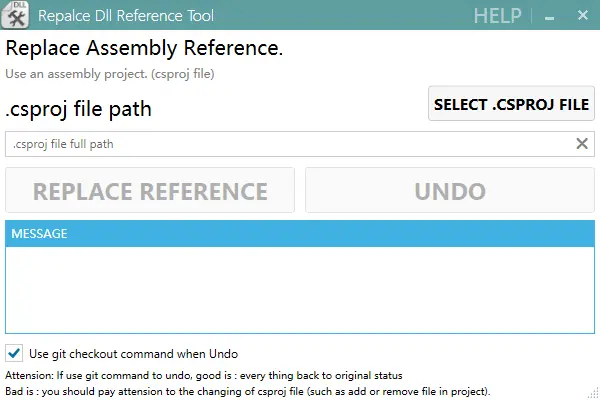Minimize the Replace Dll Reference Tool window
The height and width of the screenshot is (400, 600).
click(549, 16)
